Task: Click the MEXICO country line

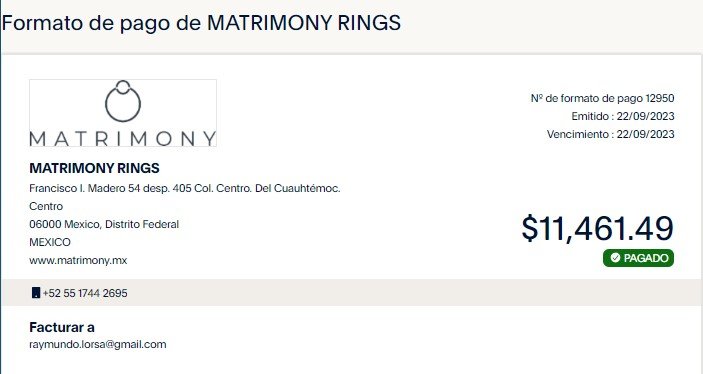Action: 50,242
